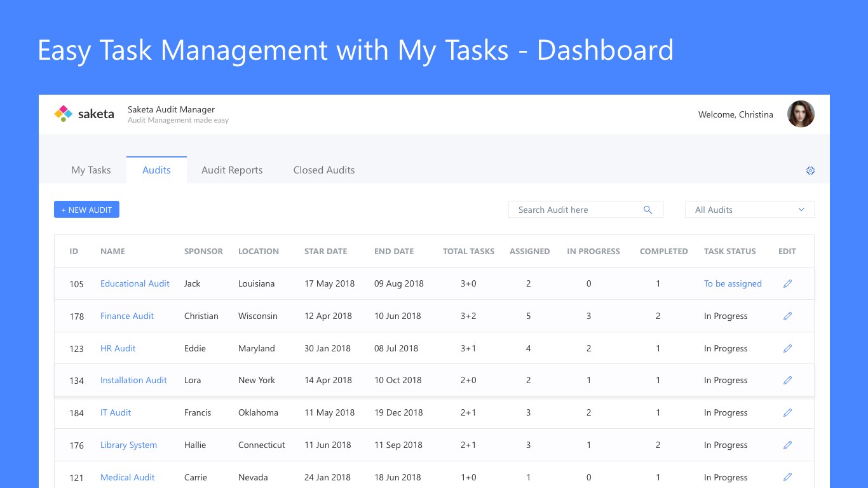Click the New Audit button

click(86, 210)
